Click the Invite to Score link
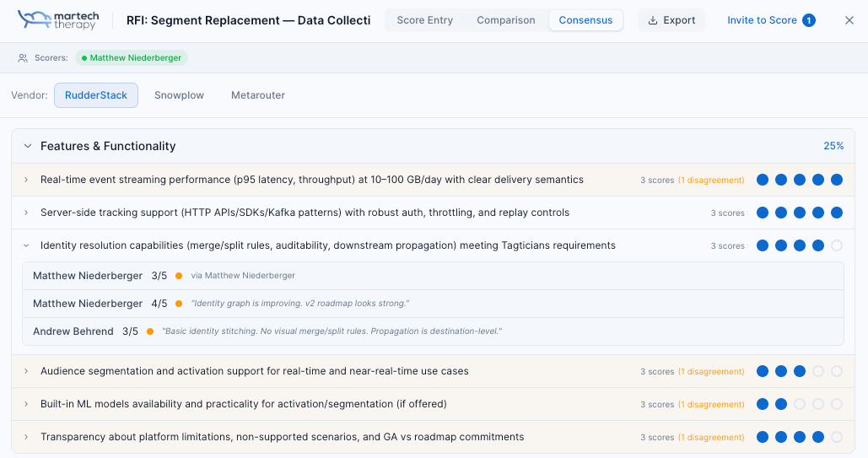 761,20
